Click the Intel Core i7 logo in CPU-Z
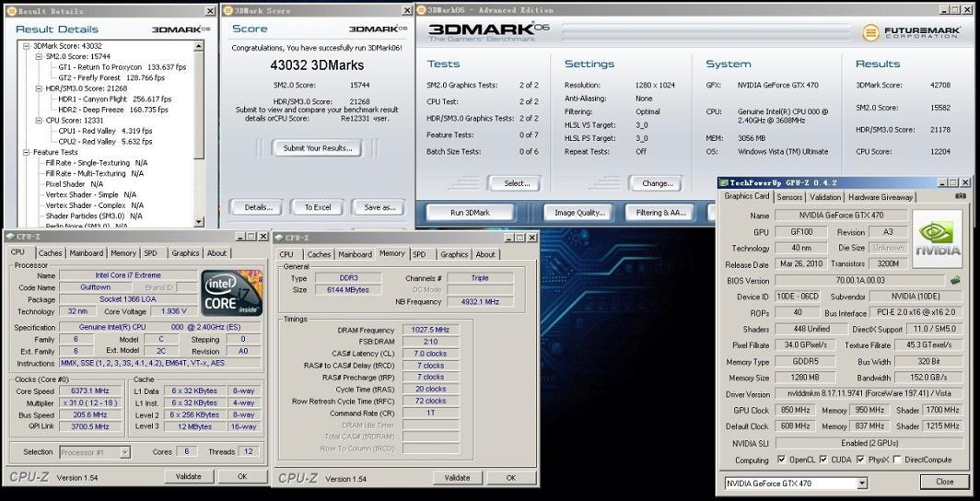The height and width of the screenshot is (501, 980). [232, 292]
